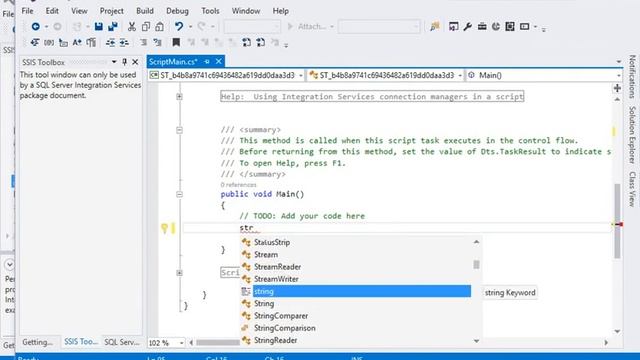Screen dimensions: 640x360
Task: Open the Project menu
Action: click(x=111, y=11)
